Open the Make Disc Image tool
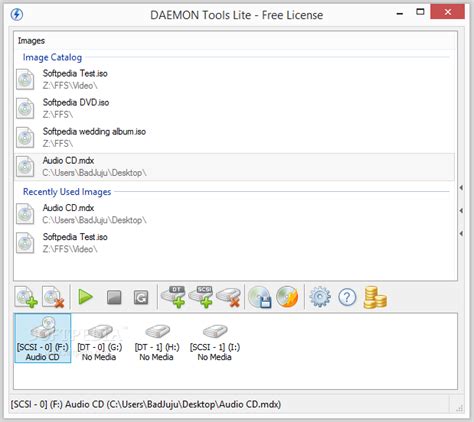Image resolution: width=474 pixels, height=422 pixels. tap(260, 297)
